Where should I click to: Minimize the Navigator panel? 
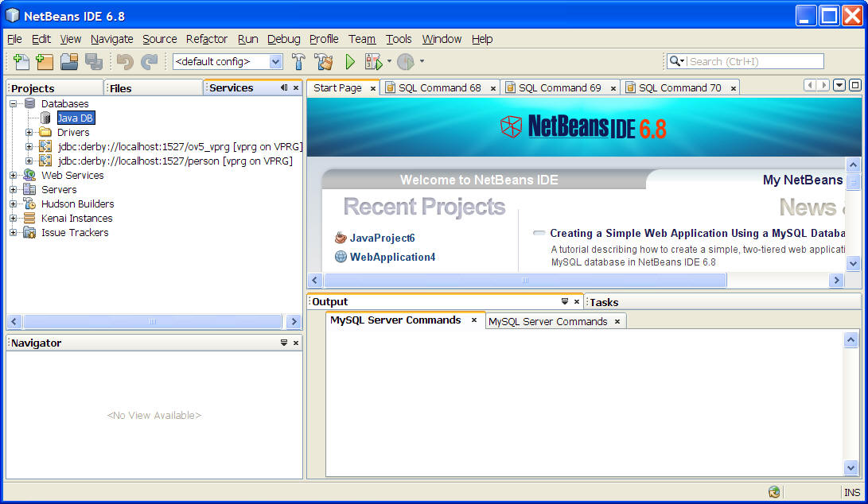pos(284,343)
